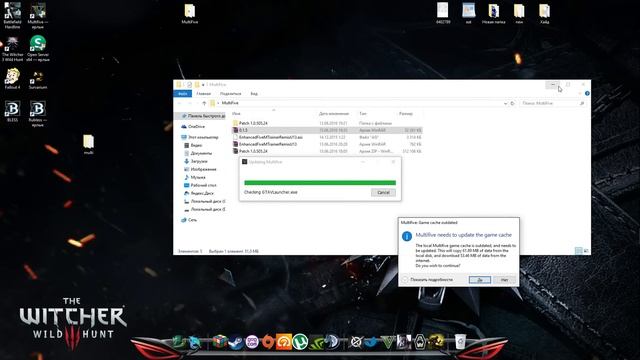This screenshot has height=360, width=640.
Task: Select the 6402789 desktop file
Action: click(443, 13)
